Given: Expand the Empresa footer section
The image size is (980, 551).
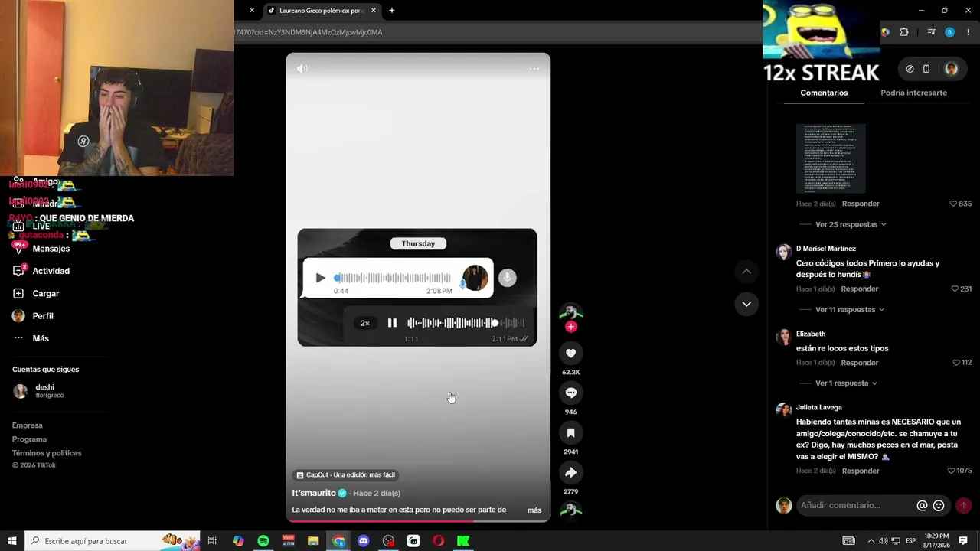Looking at the screenshot, I should click(x=28, y=425).
